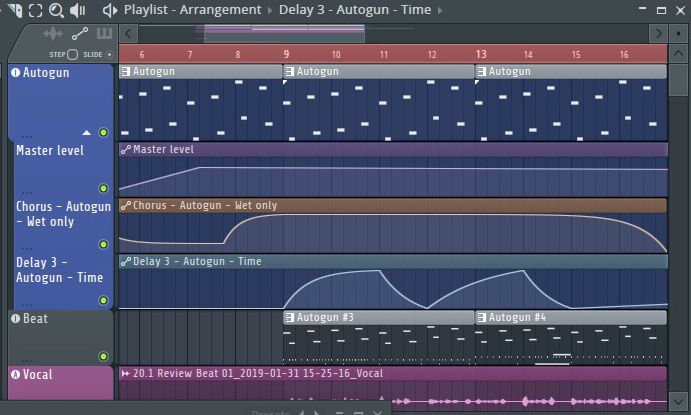Open options dots on the Delay 3 track

27,304
